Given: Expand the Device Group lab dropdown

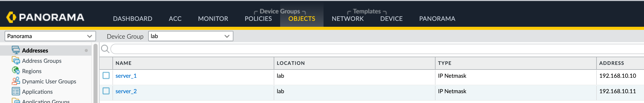Looking at the screenshot, I should click(x=191, y=36).
